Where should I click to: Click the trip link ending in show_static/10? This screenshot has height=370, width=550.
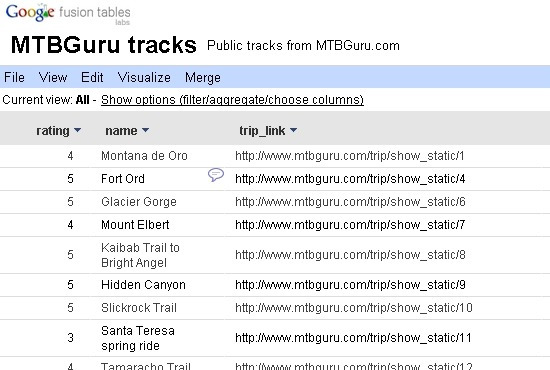(x=354, y=308)
